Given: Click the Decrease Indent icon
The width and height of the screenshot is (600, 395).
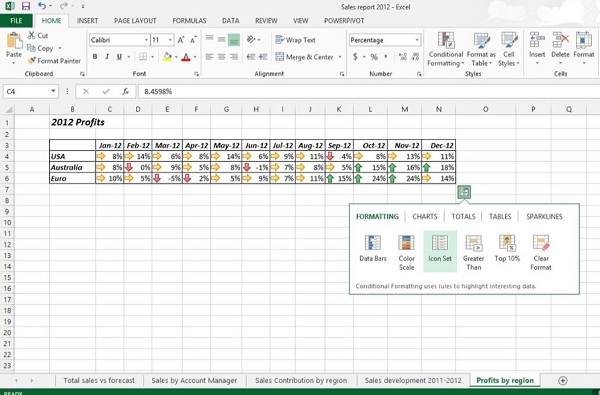Looking at the screenshot, I should coord(251,57).
